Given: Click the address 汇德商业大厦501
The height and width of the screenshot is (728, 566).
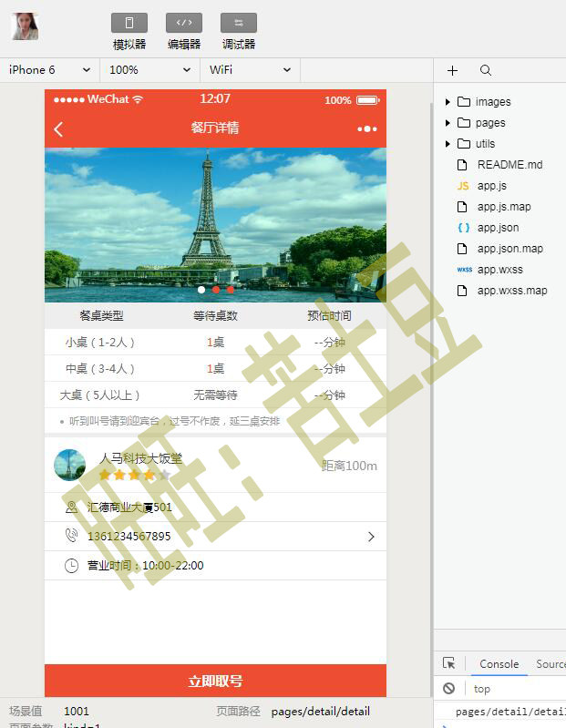Looking at the screenshot, I should (x=129, y=507).
